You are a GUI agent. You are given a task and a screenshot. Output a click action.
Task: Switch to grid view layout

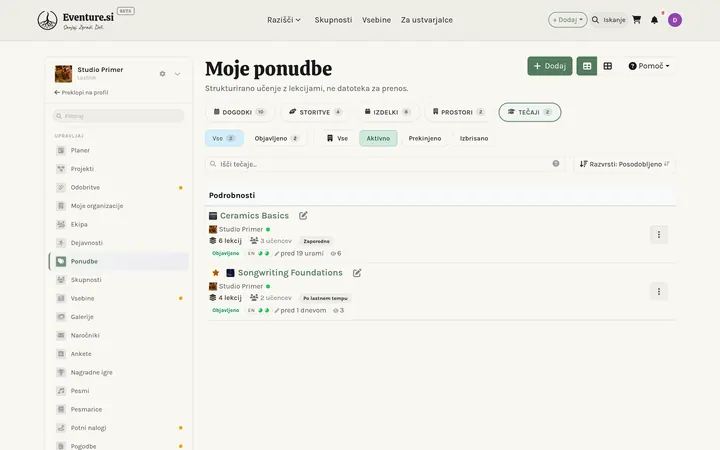608,66
